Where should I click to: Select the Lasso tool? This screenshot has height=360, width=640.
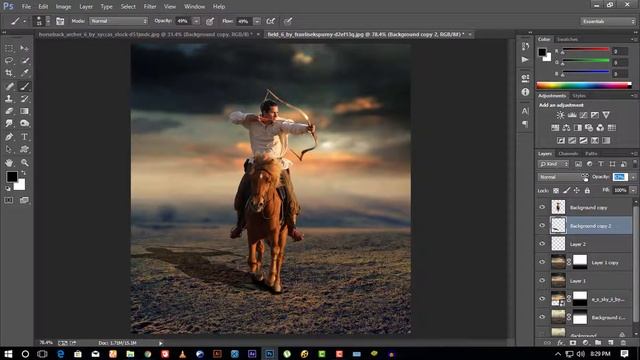click(9, 60)
